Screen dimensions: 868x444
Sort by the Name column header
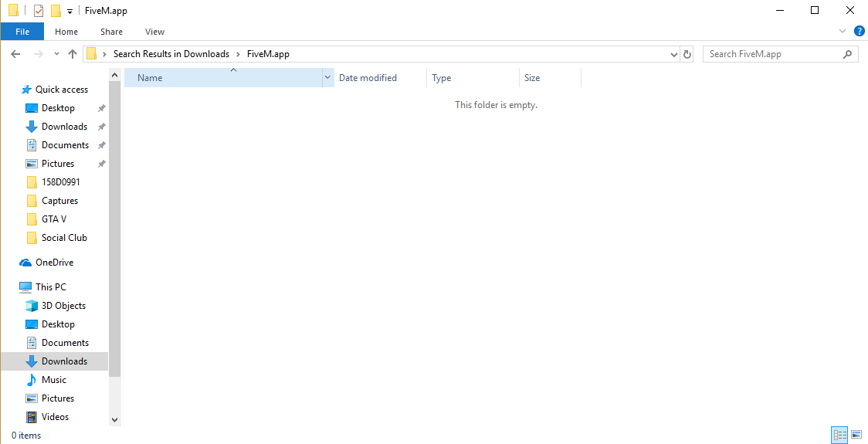coord(223,77)
